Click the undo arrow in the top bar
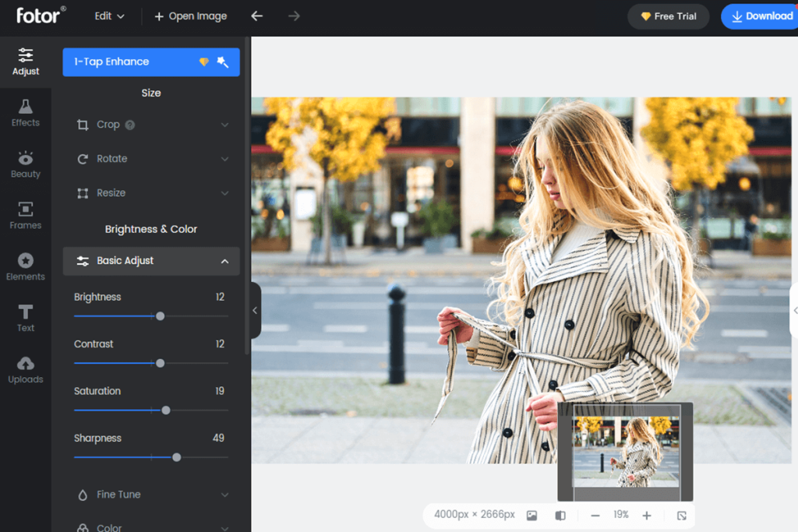The height and width of the screenshot is (532, 798). click(257, 16)
